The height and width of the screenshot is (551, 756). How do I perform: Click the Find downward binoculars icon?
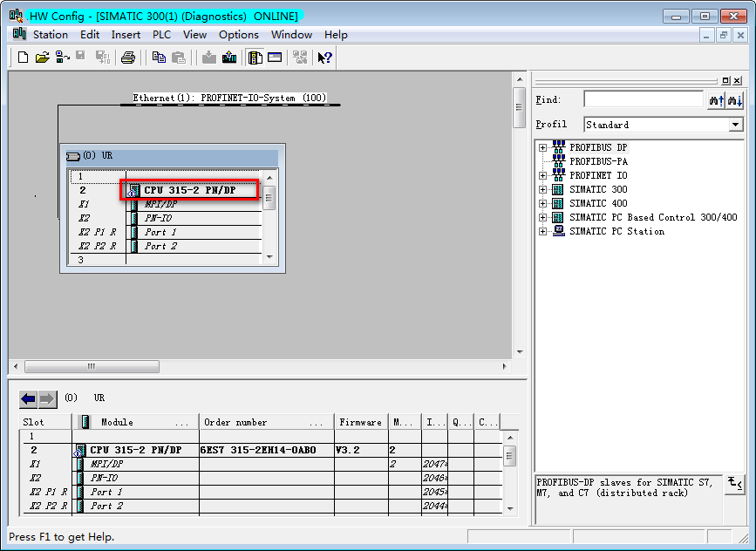(x=735, y=100)
